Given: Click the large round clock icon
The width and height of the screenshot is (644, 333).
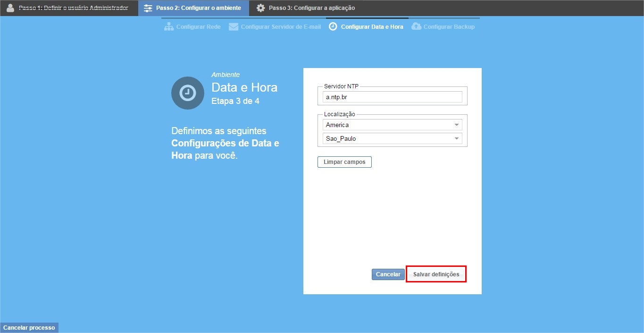Looking at the screenshot, I should [188, 93].
